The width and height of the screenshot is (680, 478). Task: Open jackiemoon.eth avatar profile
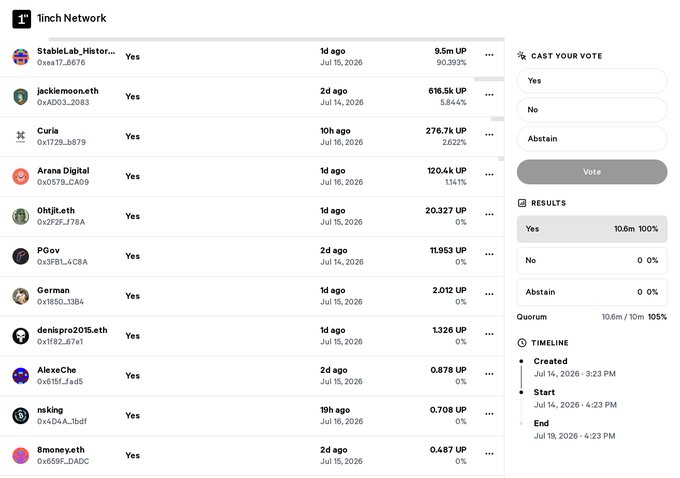[x=20, y=97]
